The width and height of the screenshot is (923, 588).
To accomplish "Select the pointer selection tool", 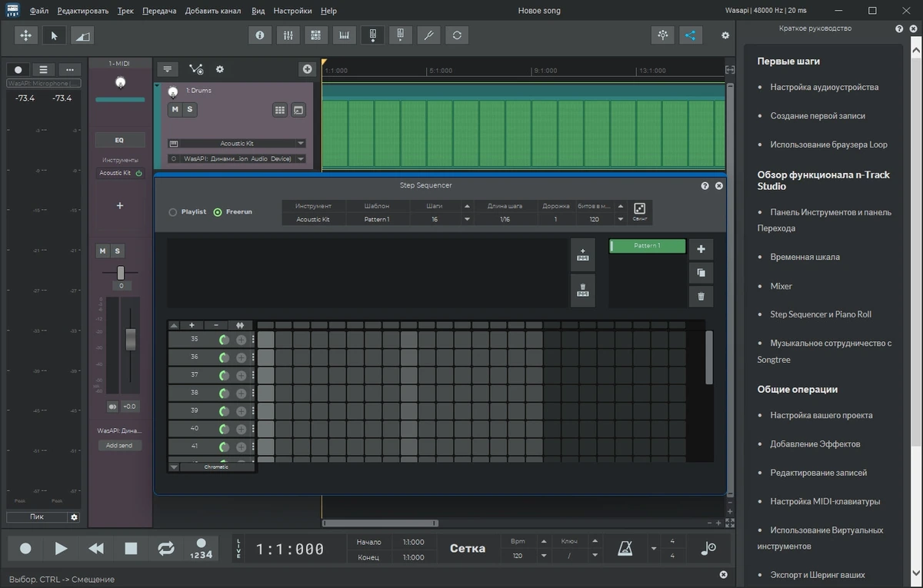I will [x=54, y=35].
